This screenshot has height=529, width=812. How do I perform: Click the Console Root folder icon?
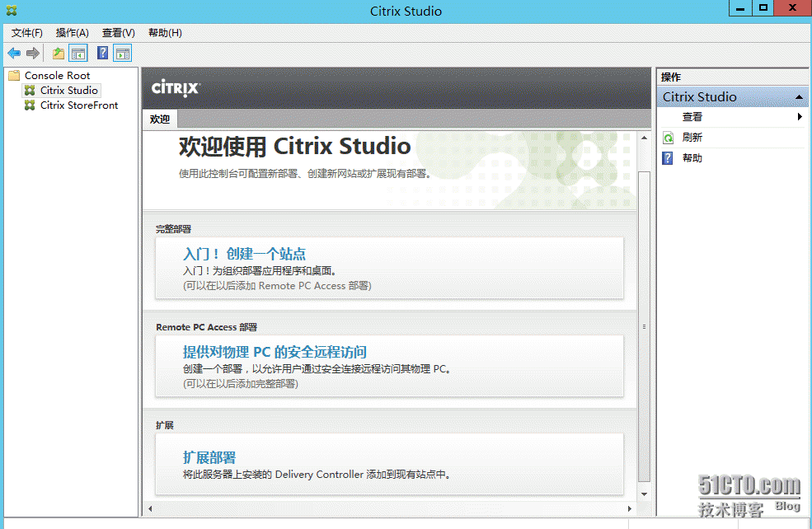[14, 76]
